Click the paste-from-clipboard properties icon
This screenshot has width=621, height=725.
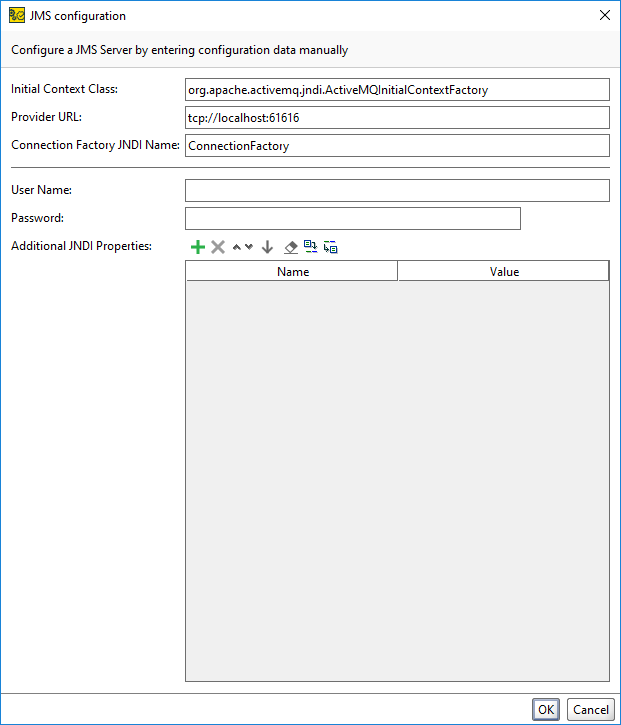pos(331,247)
